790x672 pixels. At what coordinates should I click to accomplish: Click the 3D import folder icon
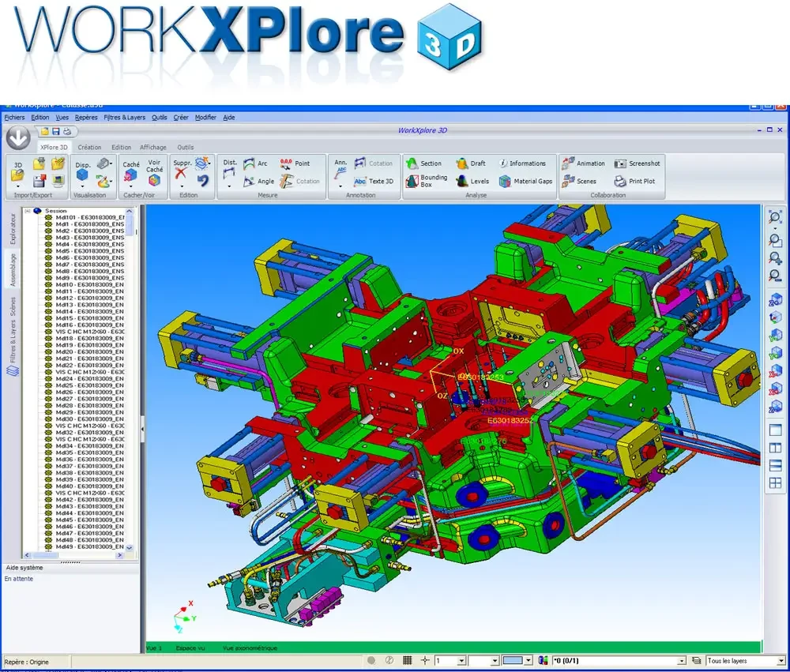pyautogui.click(x=17, y=175)
